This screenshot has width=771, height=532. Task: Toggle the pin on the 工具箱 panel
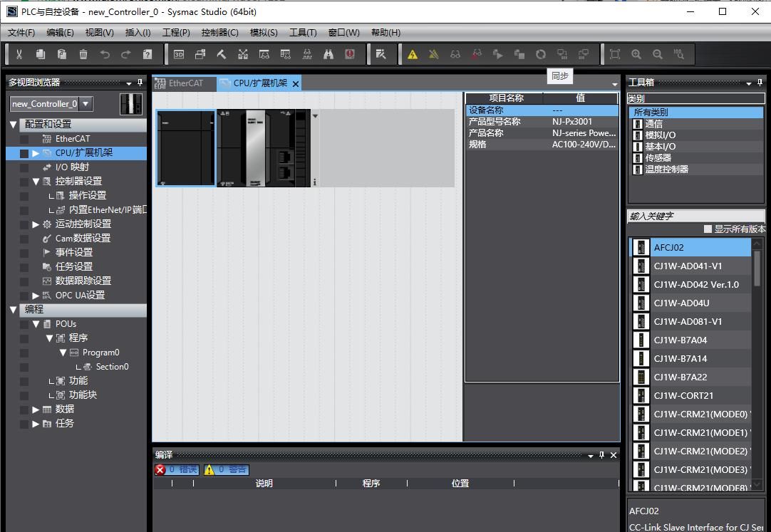760,83
